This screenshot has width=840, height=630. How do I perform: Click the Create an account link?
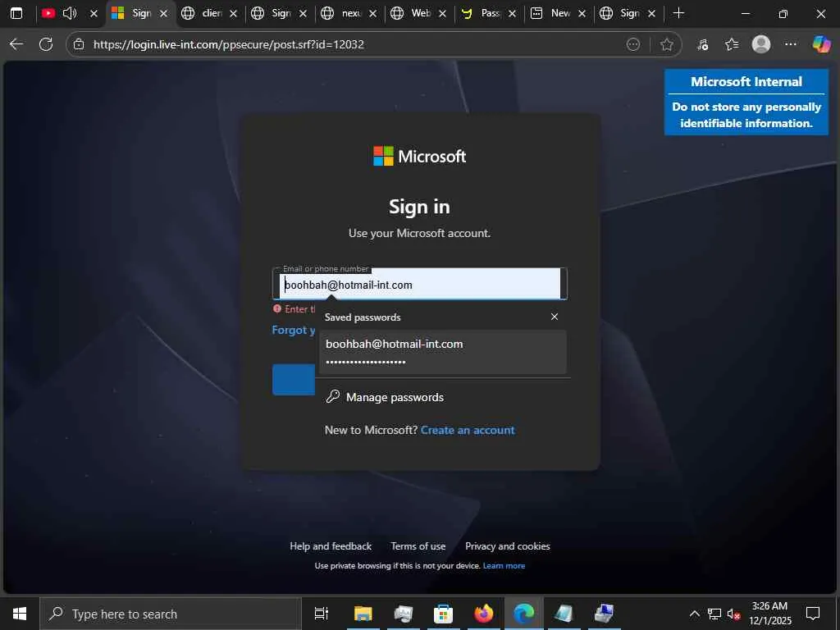click(468, 430)
